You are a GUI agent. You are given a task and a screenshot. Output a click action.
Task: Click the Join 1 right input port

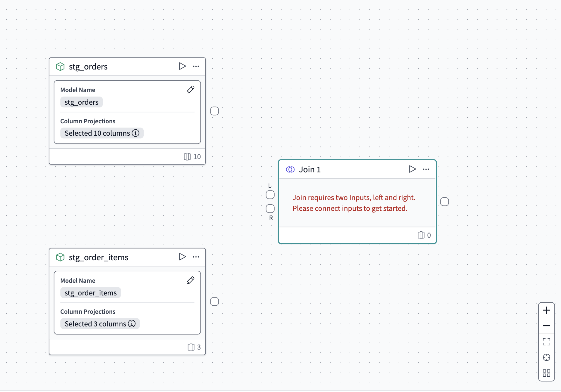click(x=270, y=208)
